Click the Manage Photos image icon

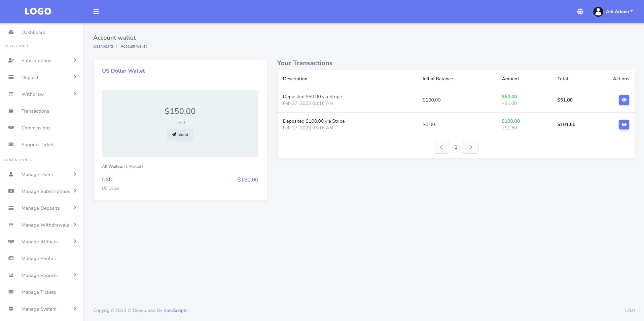pos(11,258)
